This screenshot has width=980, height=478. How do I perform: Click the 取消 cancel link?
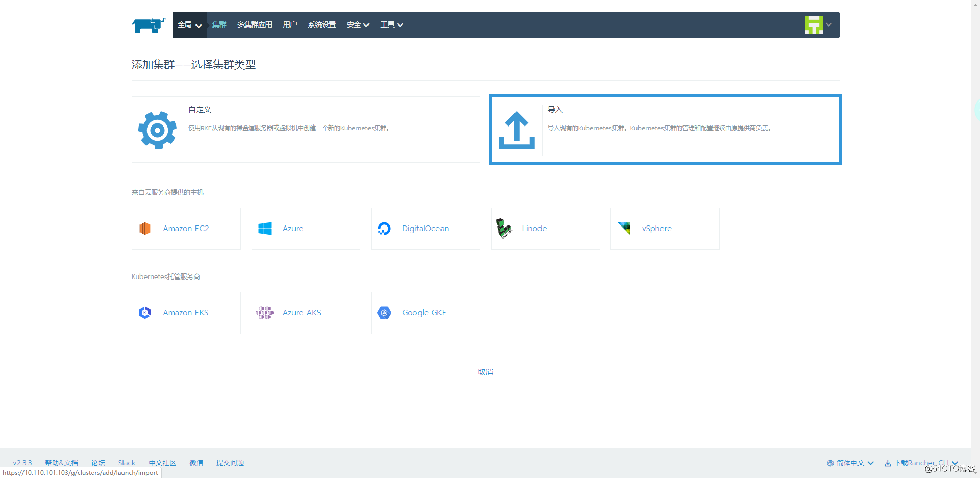tap(485, 372)
